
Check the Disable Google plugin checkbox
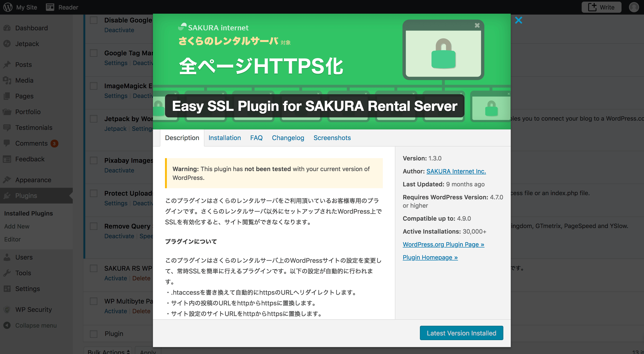[94, 20]
